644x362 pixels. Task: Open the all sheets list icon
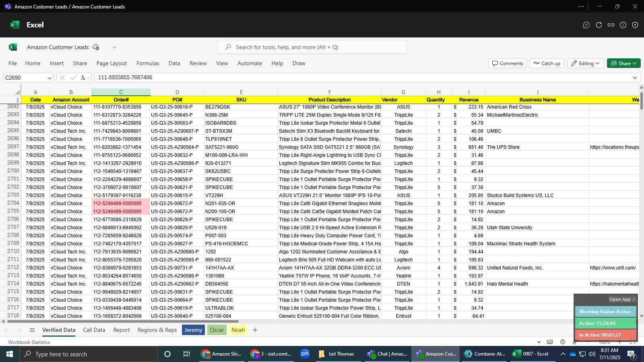[32, 330]
